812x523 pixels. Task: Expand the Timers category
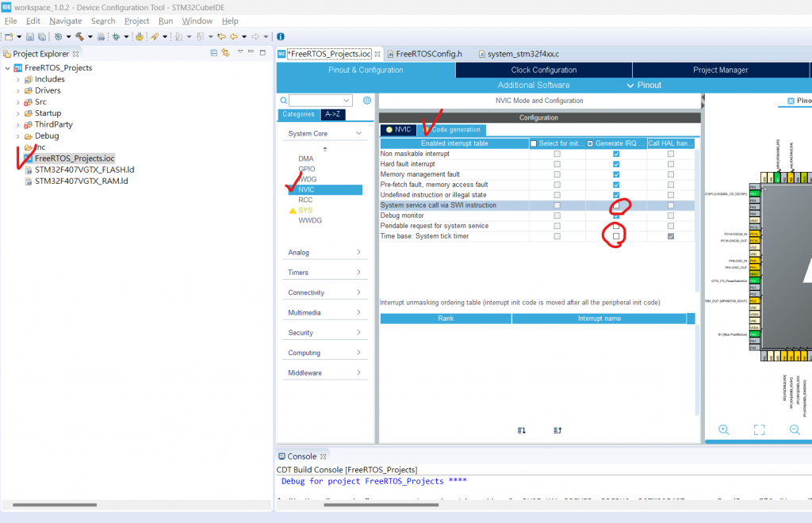click(x=359, y=272)
